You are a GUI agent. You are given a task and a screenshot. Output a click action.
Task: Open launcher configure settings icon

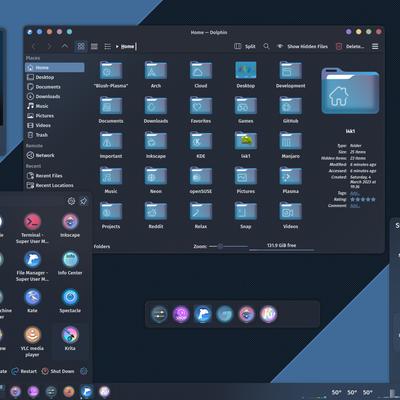point(71,201)
